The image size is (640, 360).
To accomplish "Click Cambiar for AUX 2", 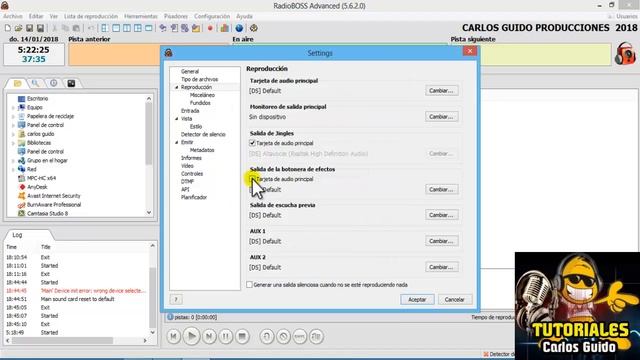I will pos(441,267).
